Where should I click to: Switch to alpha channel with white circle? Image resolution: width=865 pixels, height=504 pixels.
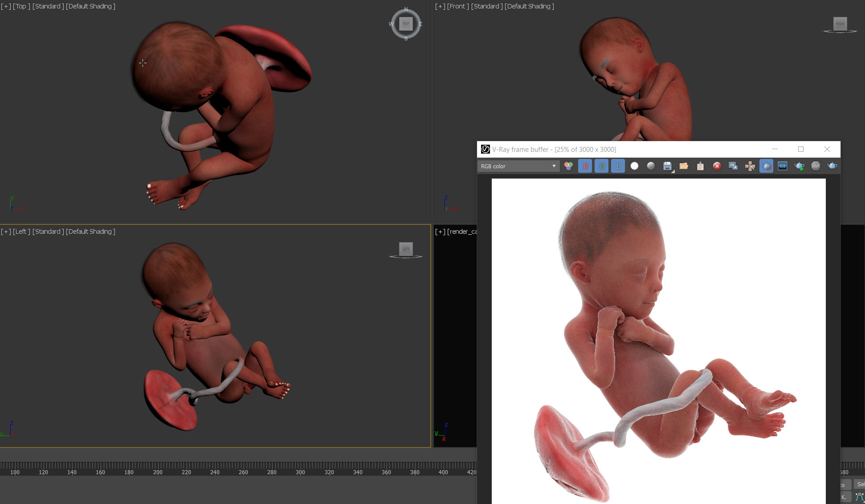pos(634,166)
